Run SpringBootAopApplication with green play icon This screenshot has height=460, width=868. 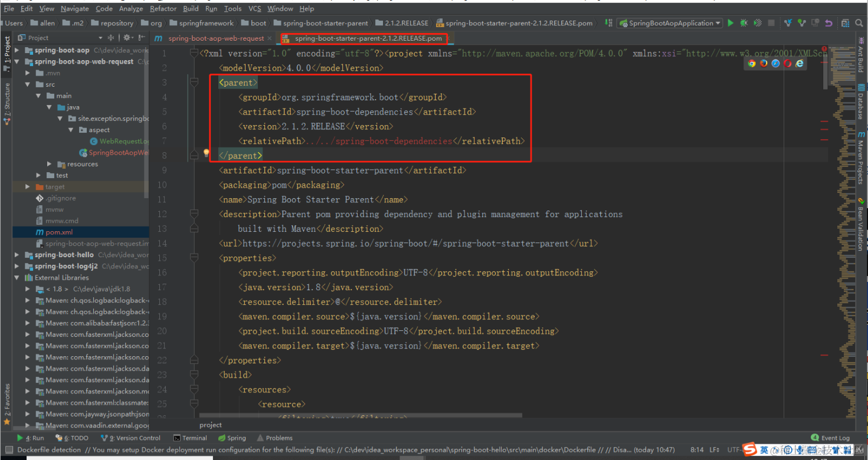(731, 23)
